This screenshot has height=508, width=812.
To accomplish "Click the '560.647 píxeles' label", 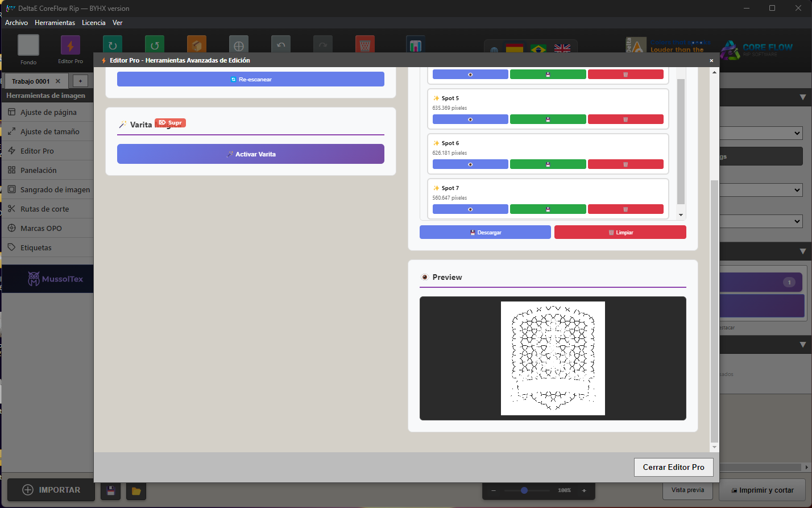I will [450, 198].
